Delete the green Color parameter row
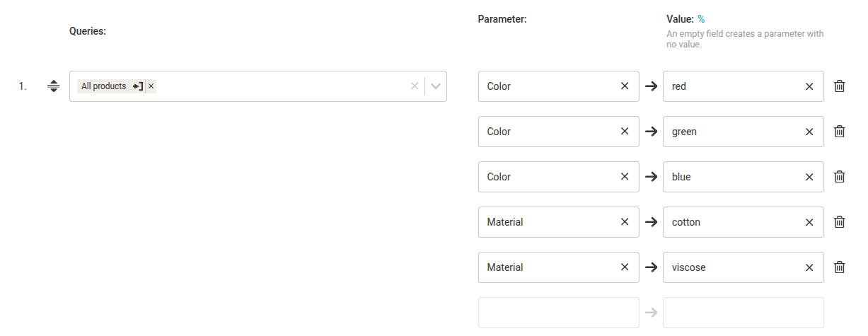The height and width of the screenshot is (336, 868). [840, 132]
